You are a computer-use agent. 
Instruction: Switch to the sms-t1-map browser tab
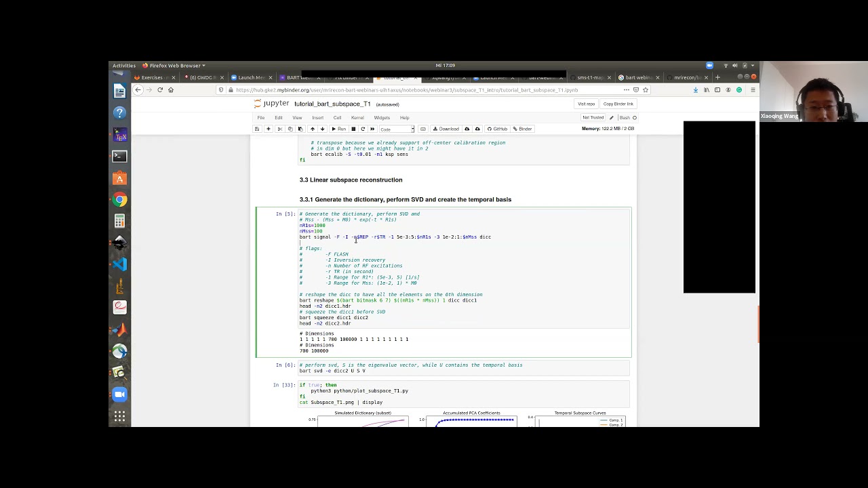pos(590,77)
